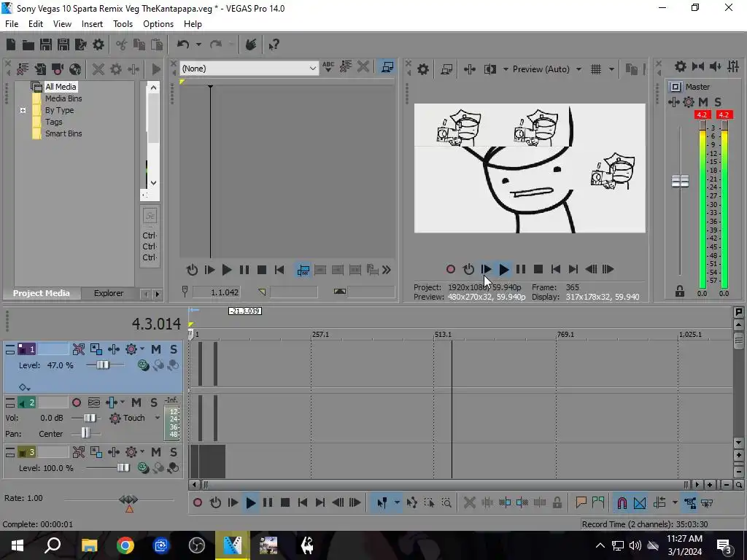
Task: Click Go to Start in timeline transport
Action: tap(303, 502)
